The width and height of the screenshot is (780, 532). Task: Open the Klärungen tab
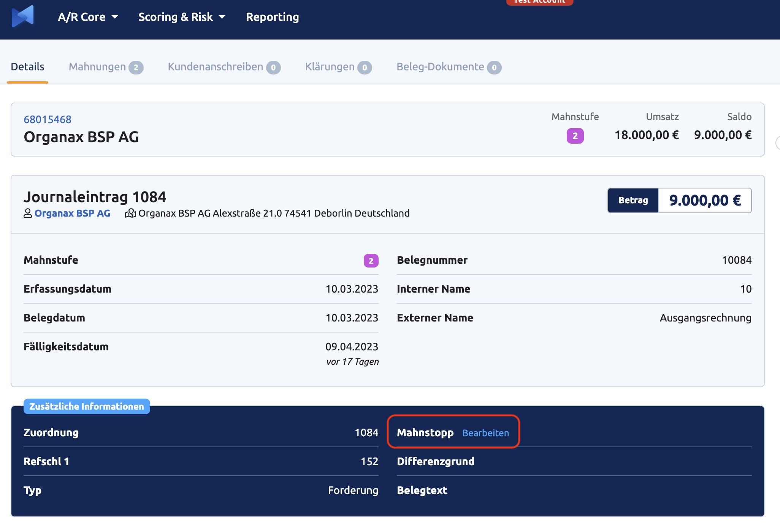pyautogui.click(x=338, y=67)
